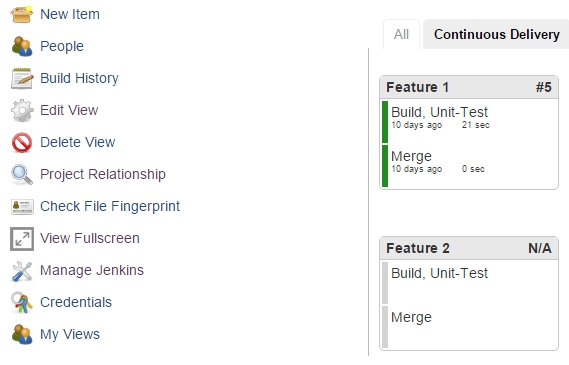The width and height of the screenshot is (569, 365).
Task: Click the Manage Jenkins tools icon
Action: point(22,271)
